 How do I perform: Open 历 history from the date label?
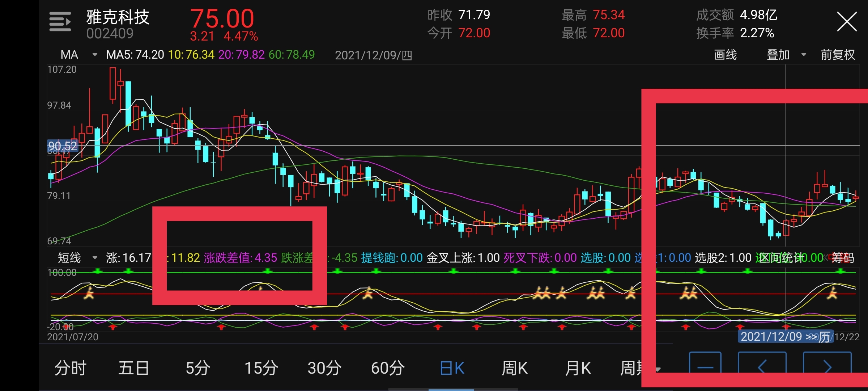pos(824,337)
